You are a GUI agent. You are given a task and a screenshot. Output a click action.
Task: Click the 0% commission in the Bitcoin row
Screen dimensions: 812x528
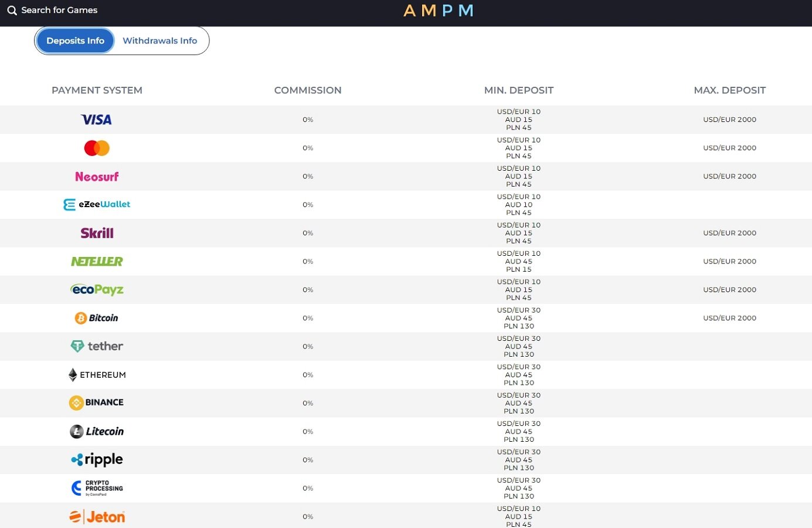point(308,318)
